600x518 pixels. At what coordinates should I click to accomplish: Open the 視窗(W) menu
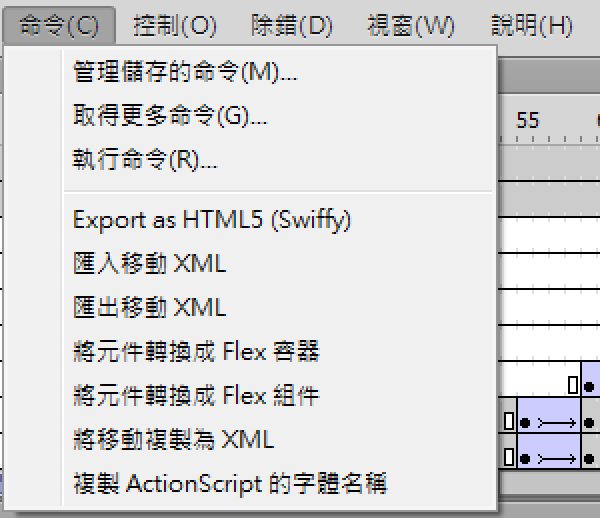(x=411, y=25)
